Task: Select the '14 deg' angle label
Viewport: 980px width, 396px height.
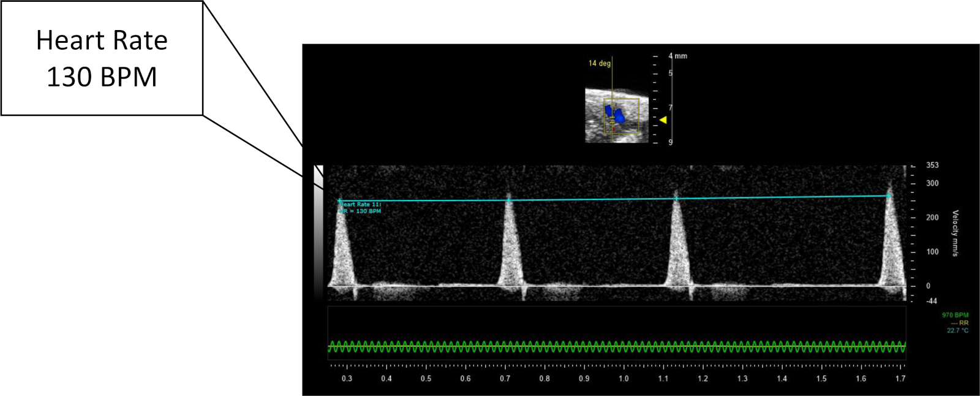Action: (600, 63)
